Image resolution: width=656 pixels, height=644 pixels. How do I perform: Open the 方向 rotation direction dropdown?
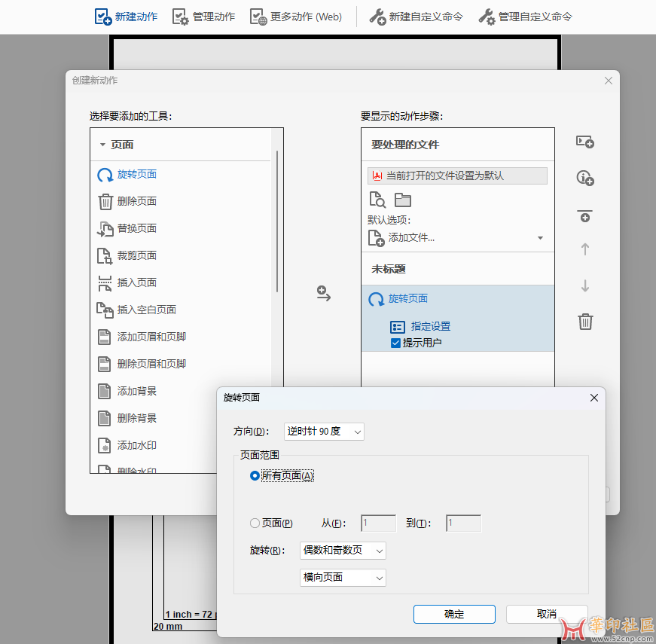324,432
